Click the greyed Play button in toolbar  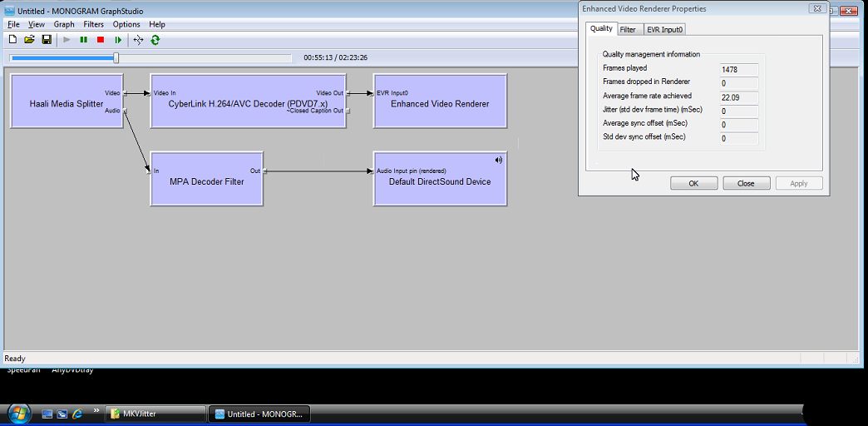pos(67,40)
